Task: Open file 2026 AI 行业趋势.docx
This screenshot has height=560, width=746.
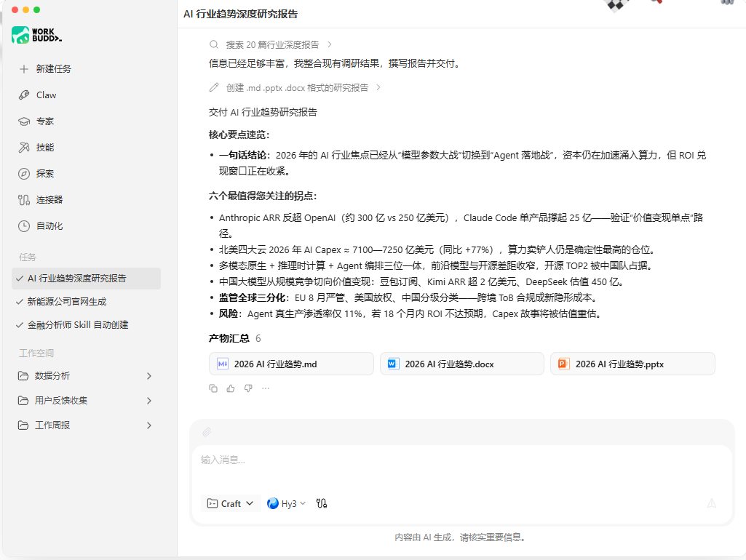Action: [461, 364]
